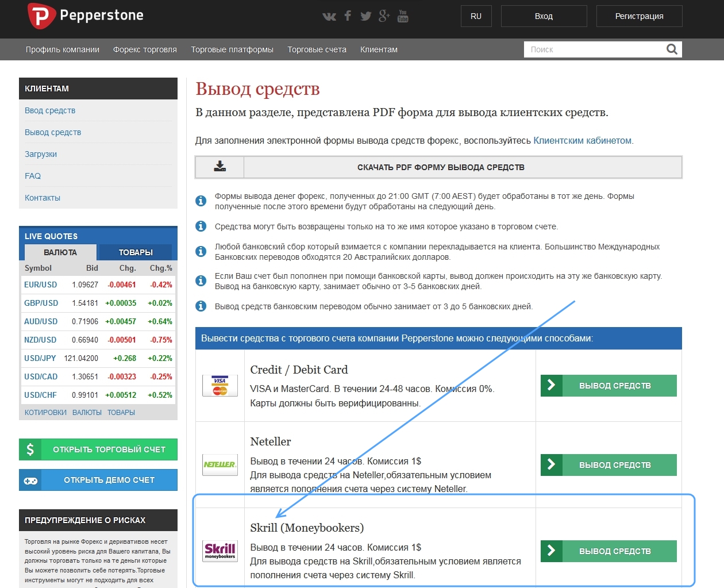Click NZD/USD symbol in quotes

(x=40, y=340)
